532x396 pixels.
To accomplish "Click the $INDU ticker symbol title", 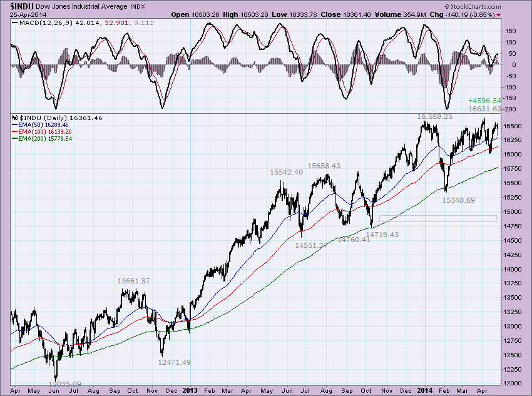I will tap(22, 6).
